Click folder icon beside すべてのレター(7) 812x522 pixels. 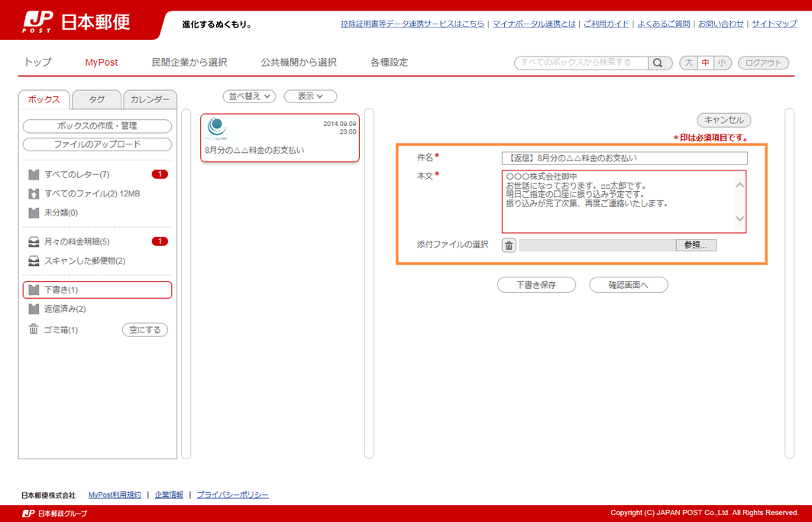tap(34, 175)
